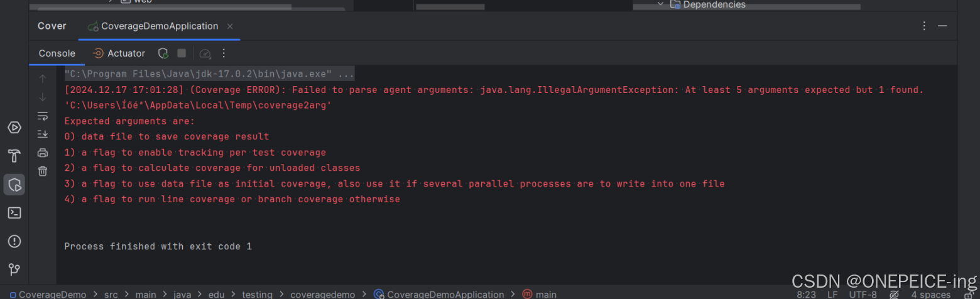Screen dimensions: 980x299
Task: Open the Problems tool window
Action: tap(14, 241)
